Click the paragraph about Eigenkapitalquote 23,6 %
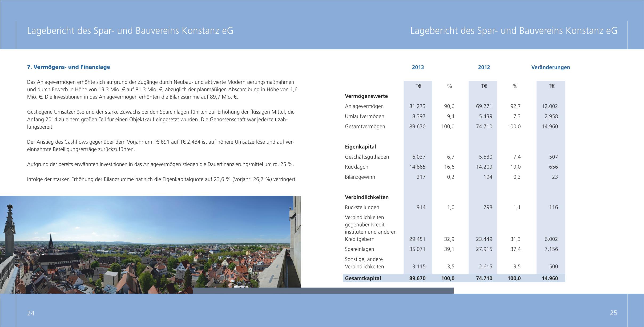Screen dimensions: 644x327 (x=162, y=179)
